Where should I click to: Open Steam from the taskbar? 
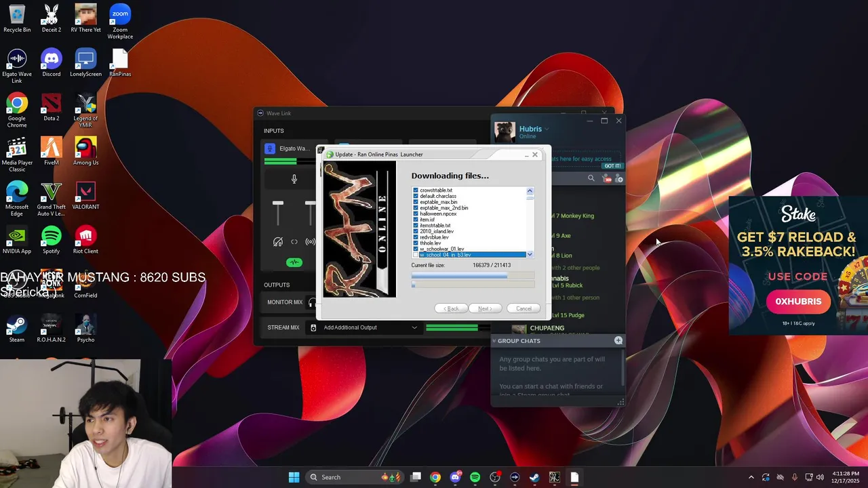[534, 477]
